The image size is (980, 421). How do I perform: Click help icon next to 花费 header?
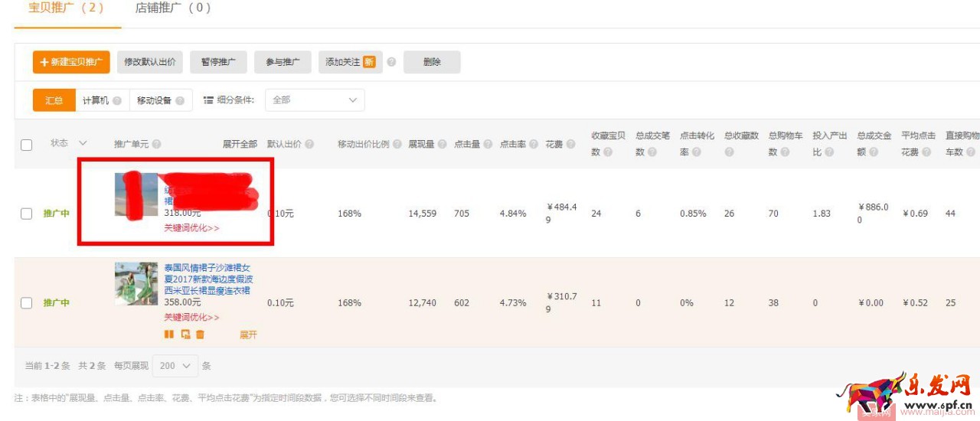[x=571, y=144]
